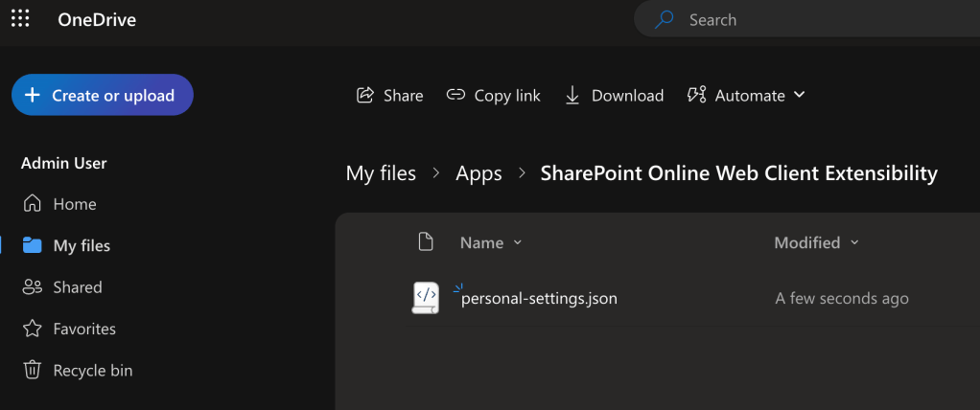Open the Name column sort dropdown

pos(518,243)
